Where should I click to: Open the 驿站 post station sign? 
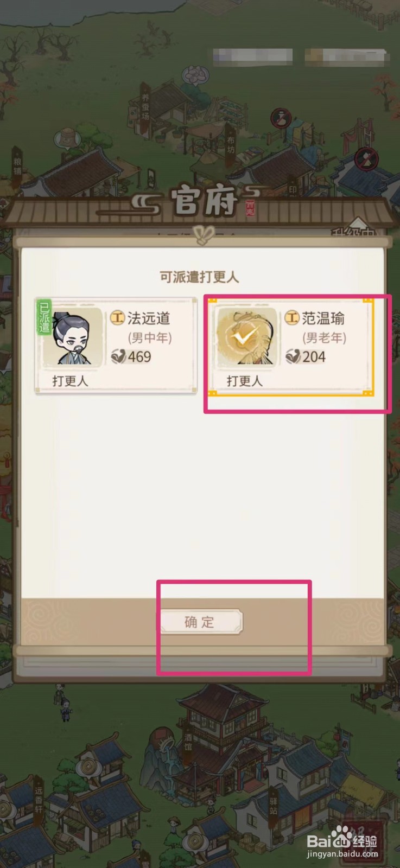click(x=274, y=802)
